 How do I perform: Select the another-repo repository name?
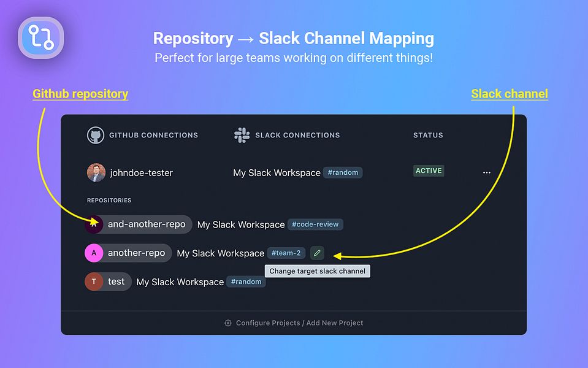137,253
